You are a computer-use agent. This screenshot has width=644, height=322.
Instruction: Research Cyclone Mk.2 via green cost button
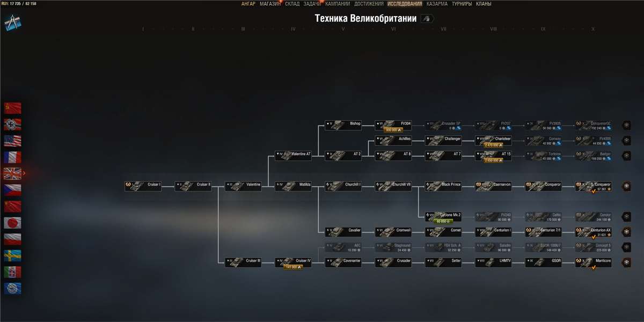tap(443, 221)
